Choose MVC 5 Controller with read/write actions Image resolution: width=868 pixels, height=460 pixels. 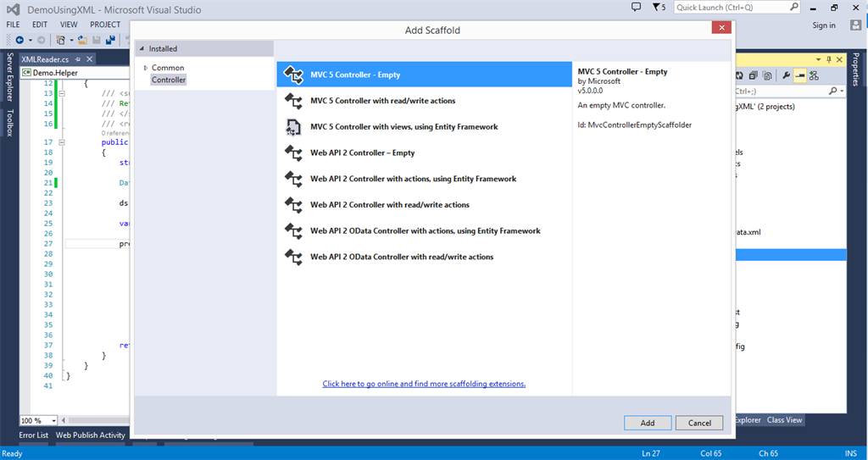(x=424, y=101)
